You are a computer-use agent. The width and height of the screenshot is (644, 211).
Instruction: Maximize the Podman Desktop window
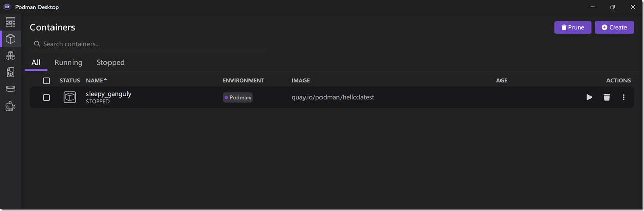(x=613, y=7)
